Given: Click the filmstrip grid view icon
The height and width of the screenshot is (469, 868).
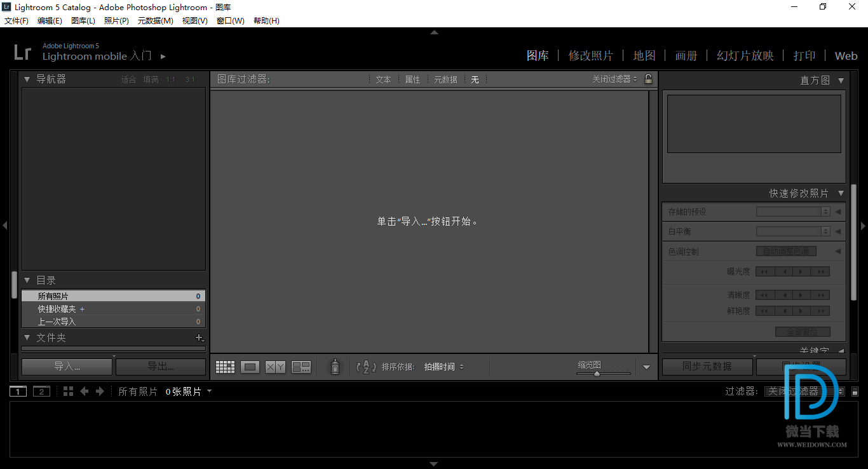Looking at the screenshot, I should click(69, 391).
